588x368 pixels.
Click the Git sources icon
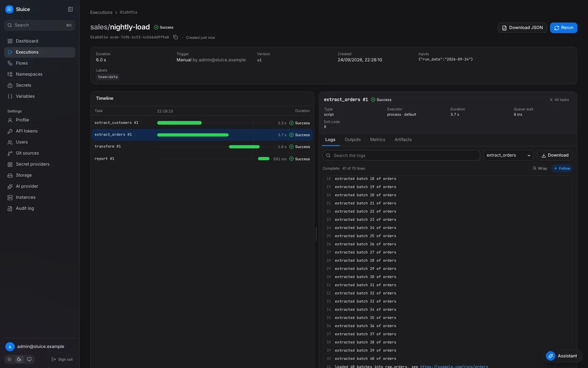click(10, 153)
